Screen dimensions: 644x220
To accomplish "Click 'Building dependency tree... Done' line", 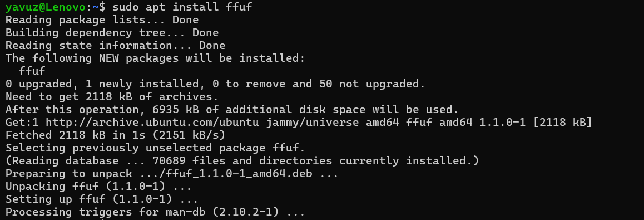I will pyautogui.click(x=112, y=32).
